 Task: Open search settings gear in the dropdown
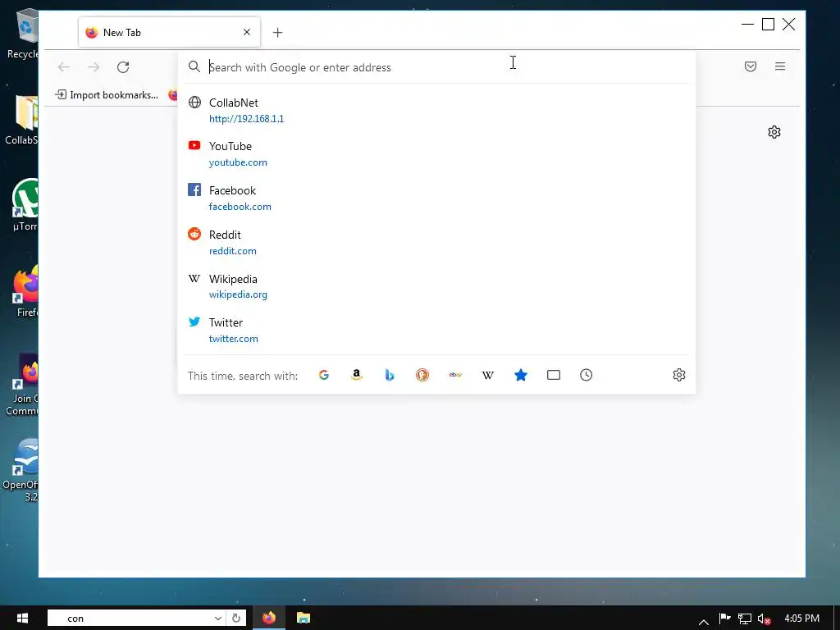678,375
